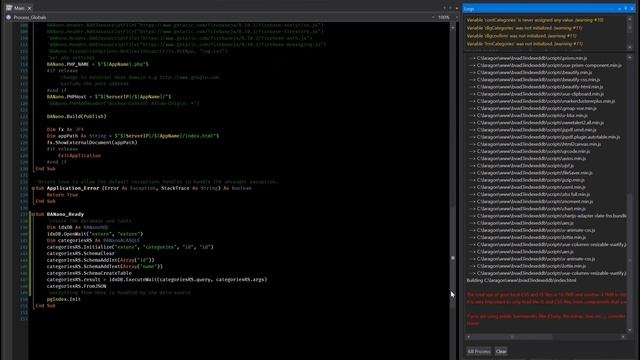Place cursor on fx.ShowExternalDocument(appPath) line
This screenshot has height=360, width=640.
tap(92, 142)
